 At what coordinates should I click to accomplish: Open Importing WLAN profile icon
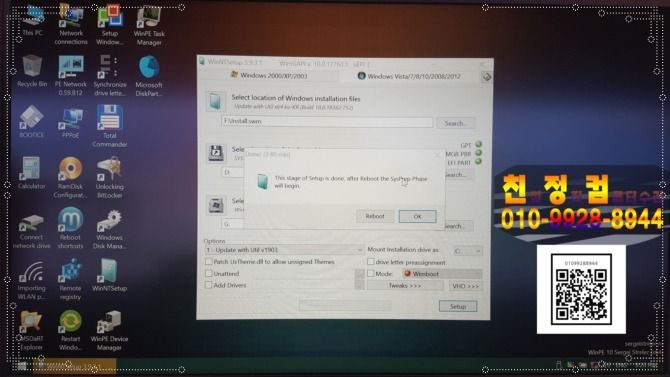click(31, 279)
